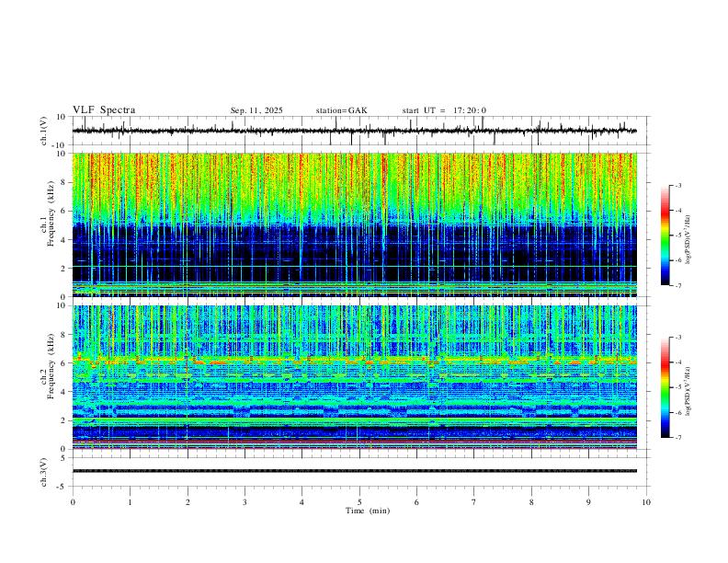Click the "ch.1(V)" waveform axis label
Screen dimensions: 728x563
44,131
